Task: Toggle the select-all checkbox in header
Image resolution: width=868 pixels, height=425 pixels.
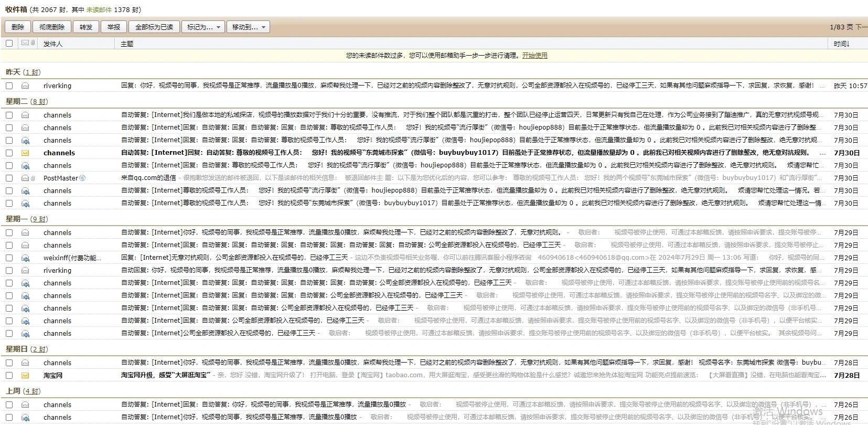Action: pos(9,43)
